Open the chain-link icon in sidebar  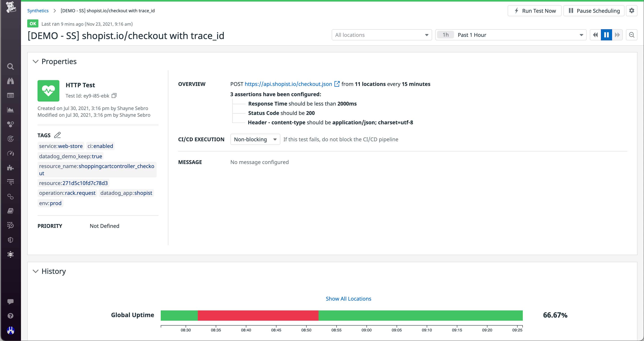(10, 197)
